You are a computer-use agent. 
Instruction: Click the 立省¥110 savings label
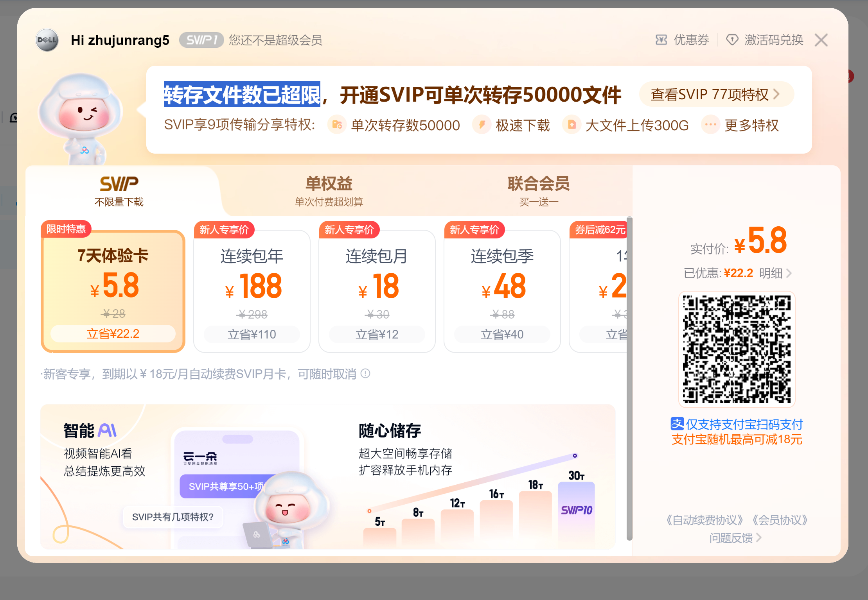click(252, 335)
